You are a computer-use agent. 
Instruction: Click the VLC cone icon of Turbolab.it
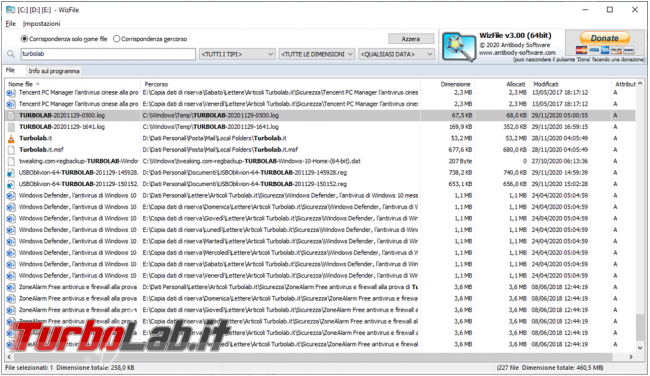[11, 138]
